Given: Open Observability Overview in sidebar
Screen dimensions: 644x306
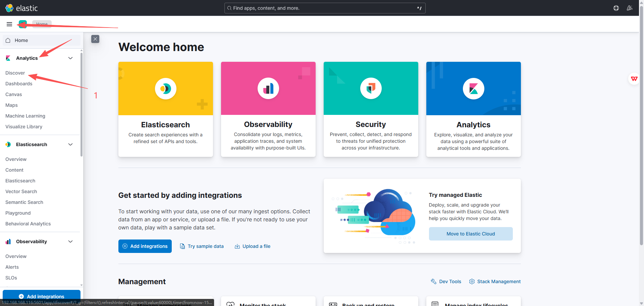Looking at the screenshot, I should pyautogui.click(x=16, y=256).
